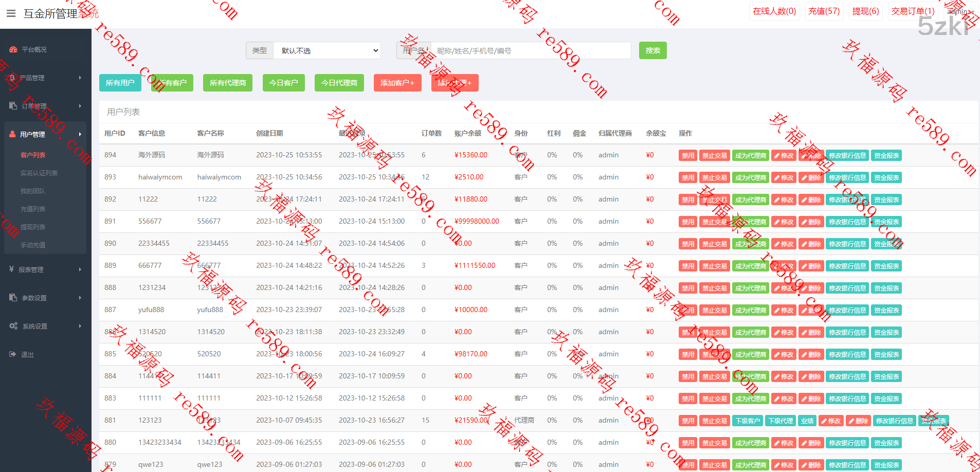
Task: Open the admin account dropdown
Action: [959, 11]
